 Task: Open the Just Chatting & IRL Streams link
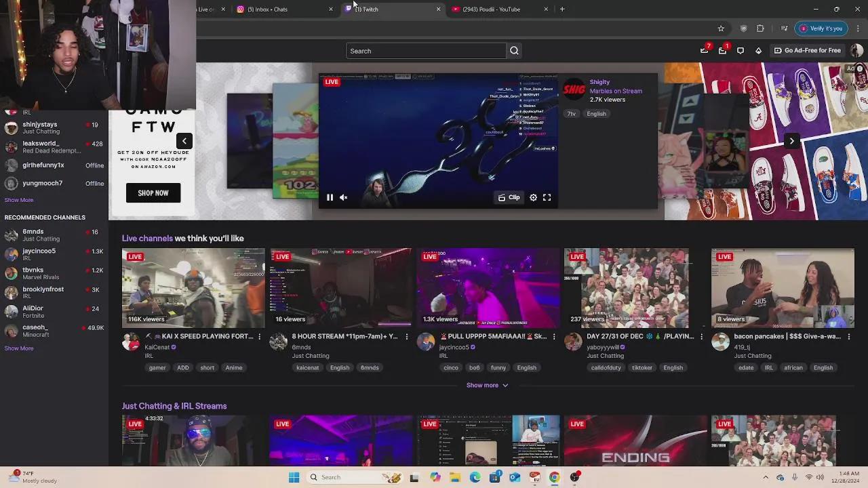174,406
